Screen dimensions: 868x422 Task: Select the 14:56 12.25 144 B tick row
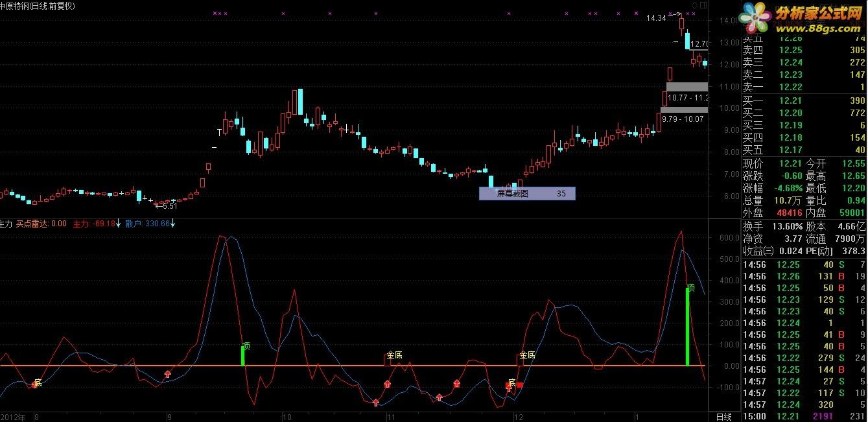[804, 369]
